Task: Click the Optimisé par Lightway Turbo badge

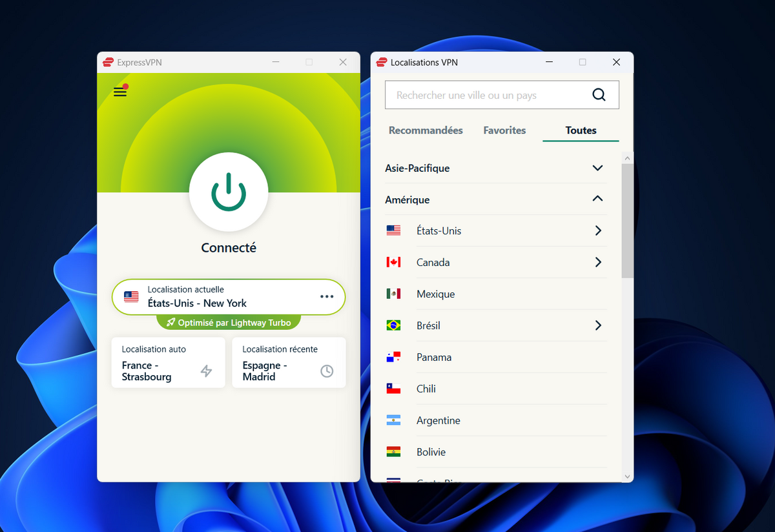Action: [x=229, y=322]
